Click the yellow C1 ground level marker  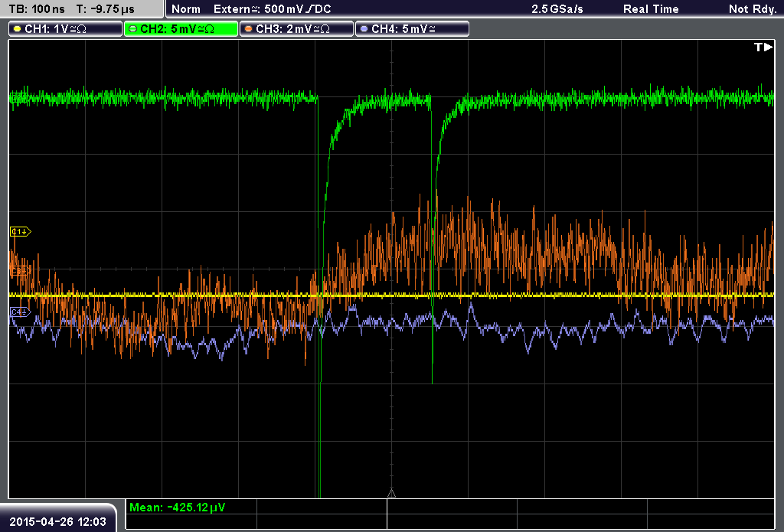click(x=20, y=231)
